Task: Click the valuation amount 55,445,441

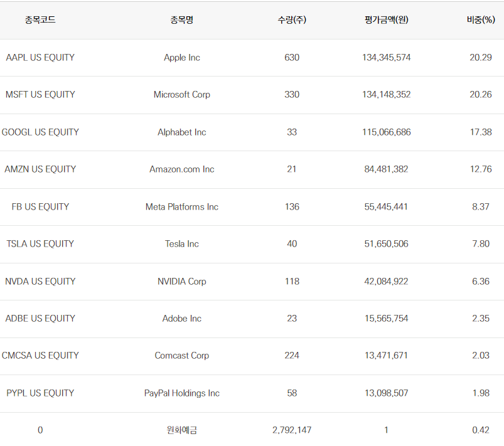Action: pos(387,206)
